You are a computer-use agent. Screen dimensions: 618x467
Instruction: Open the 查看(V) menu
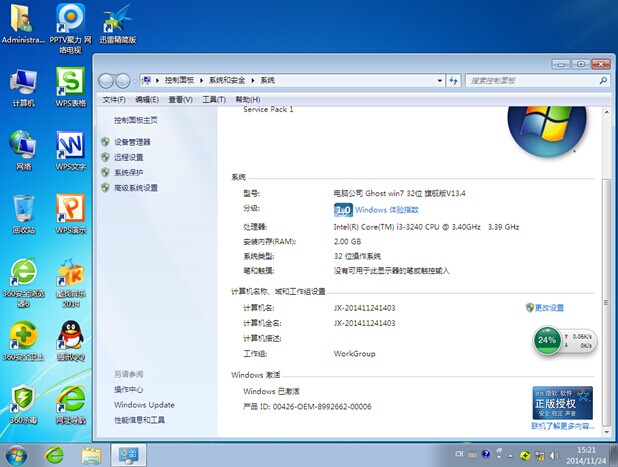181,100
